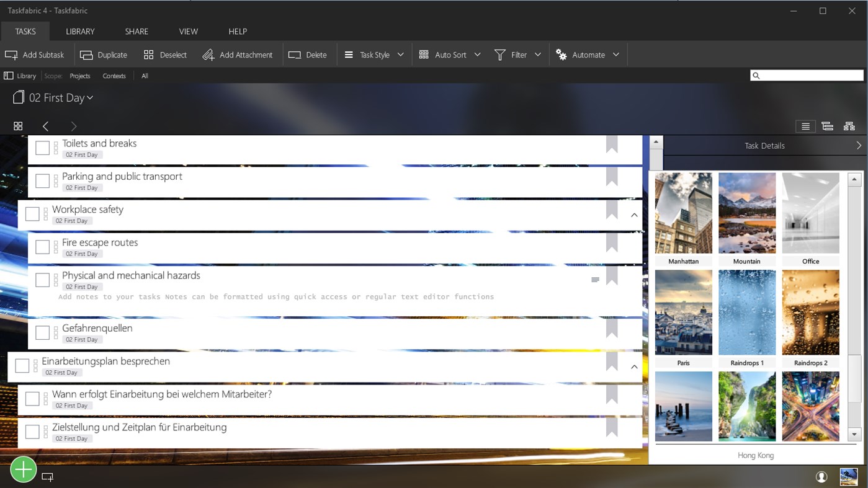Open the SHARE menu
868x488 pixels.
click(x=136, y=31)
